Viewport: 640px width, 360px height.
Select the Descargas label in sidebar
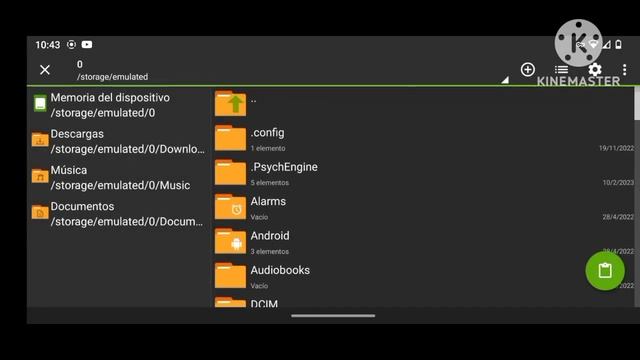point(77,134)
